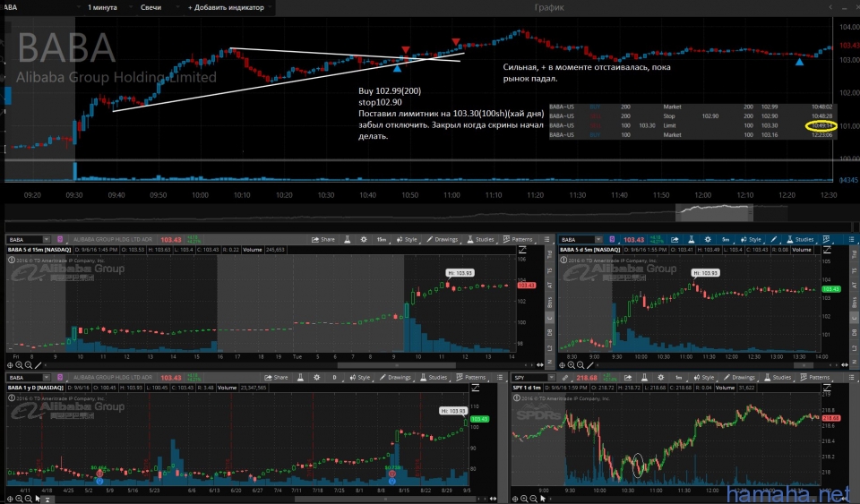This screenshot has height=504, width=860.
Task: Click the share arrow icon in BABA 5m chart
Action: (675, 239)
